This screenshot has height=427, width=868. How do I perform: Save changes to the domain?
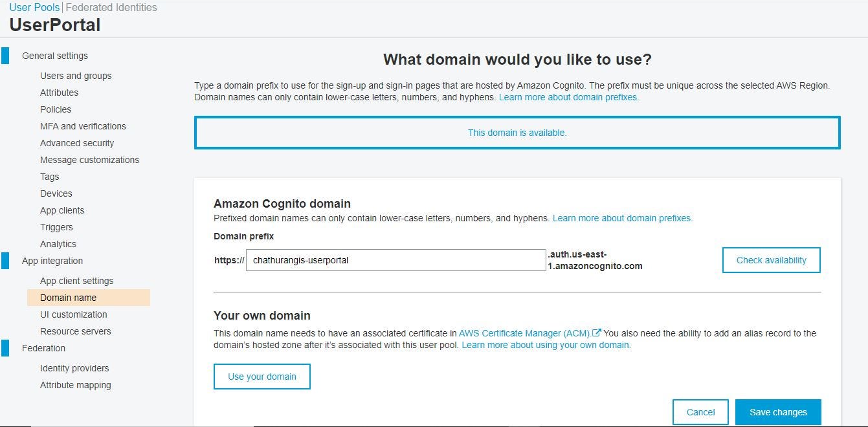[x=778, y=412]
